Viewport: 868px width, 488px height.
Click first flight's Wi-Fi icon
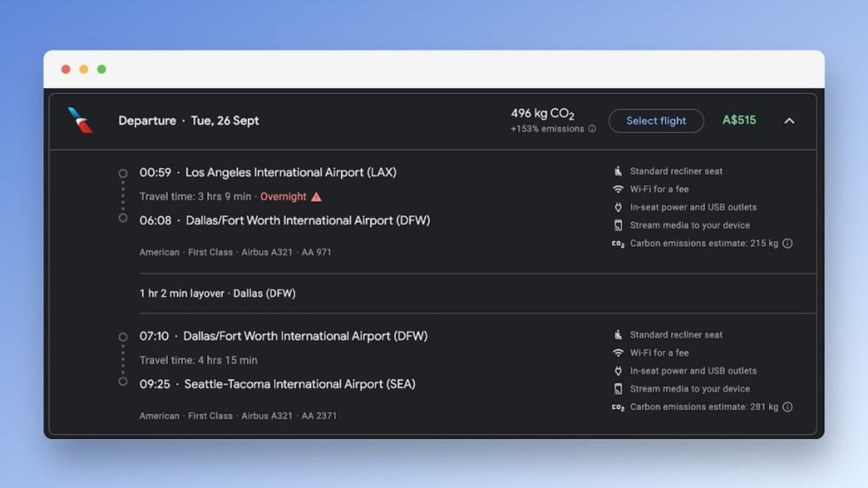coord(618,189)
